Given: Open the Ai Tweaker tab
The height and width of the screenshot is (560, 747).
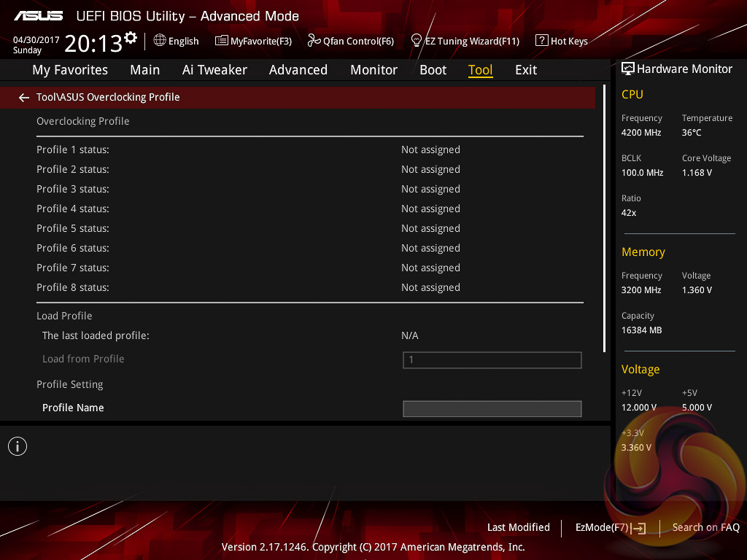Looking at the screenshot, I should tap(214, 70).
